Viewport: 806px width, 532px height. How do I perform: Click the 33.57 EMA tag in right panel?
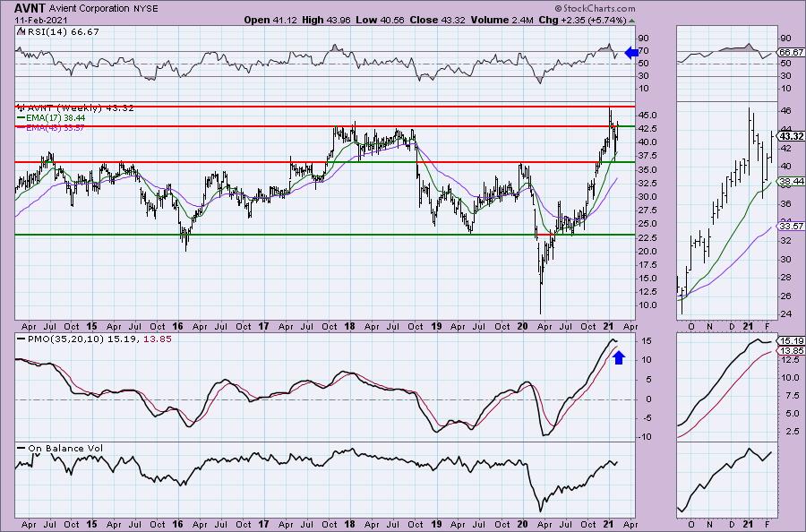(791, 227)
